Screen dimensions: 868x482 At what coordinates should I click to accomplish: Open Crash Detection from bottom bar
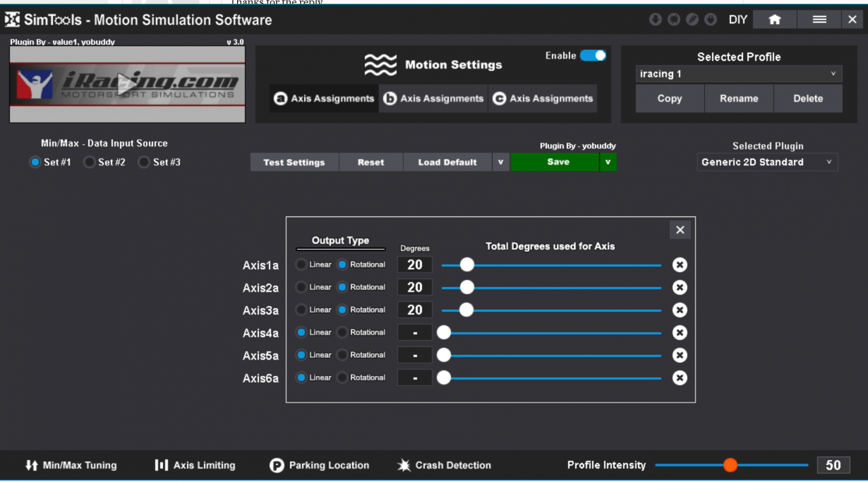[444, 465]
